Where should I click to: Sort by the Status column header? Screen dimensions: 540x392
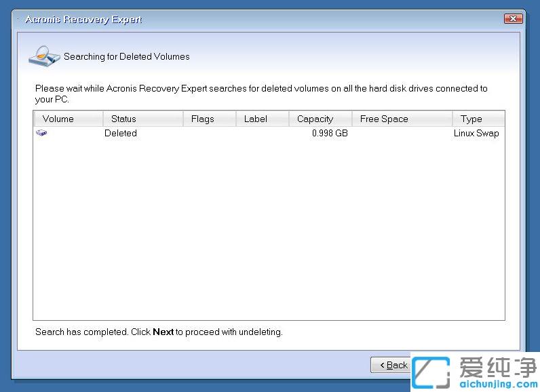[143, 119]
